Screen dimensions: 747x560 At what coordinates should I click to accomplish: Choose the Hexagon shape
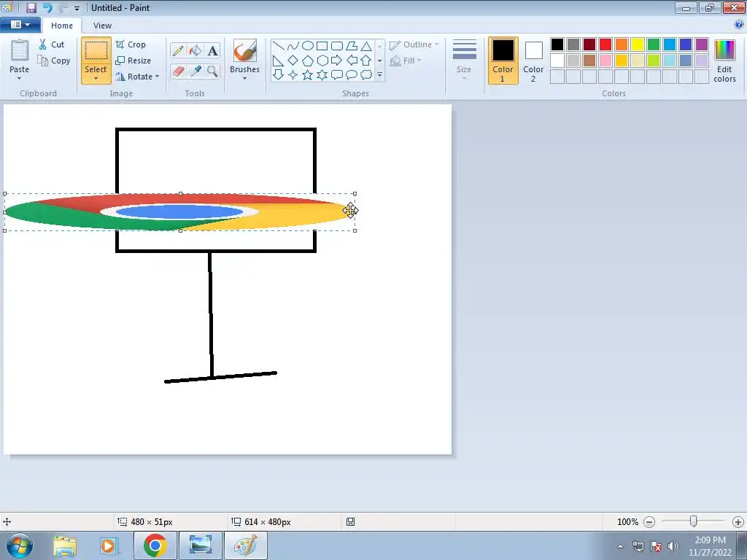tap(322, 61)
